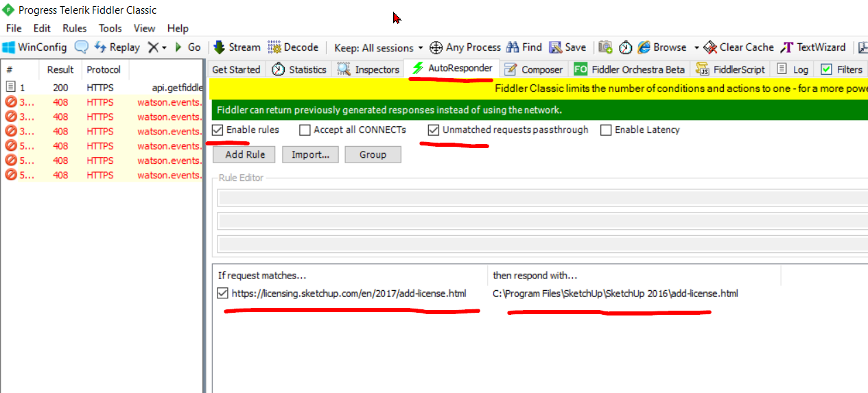Save the sessions with Save button
Viewport: 868px width, 393px height.
click(x=567, y=47)
